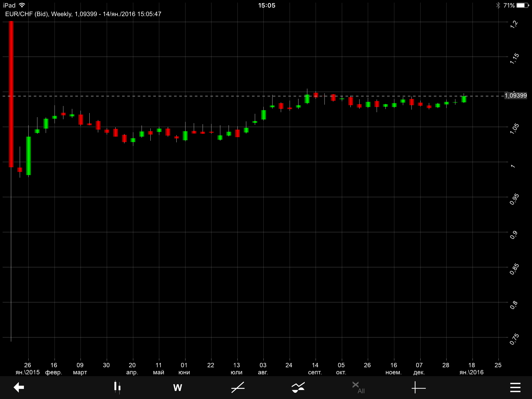This screenshot has height=399, width=532.
Task: Click the latest green candle on right
Action: pos(464,99)
